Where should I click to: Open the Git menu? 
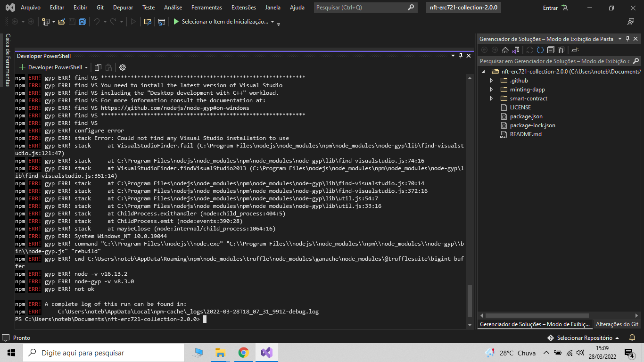click(100, 8)
